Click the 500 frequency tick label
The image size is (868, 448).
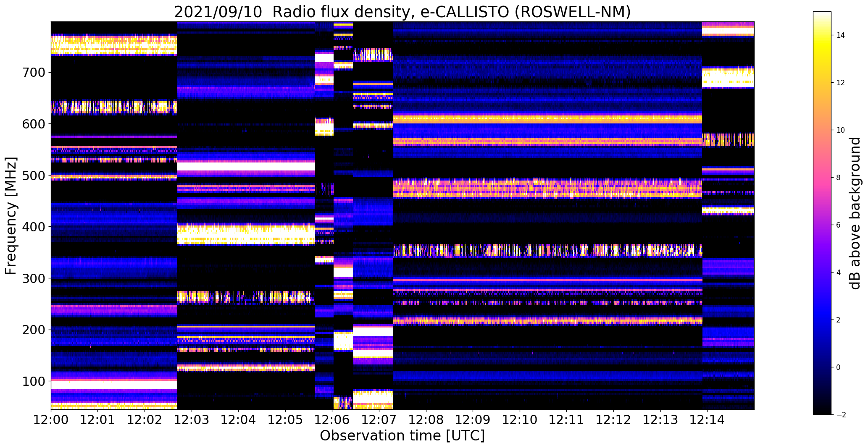coord(33,176)
